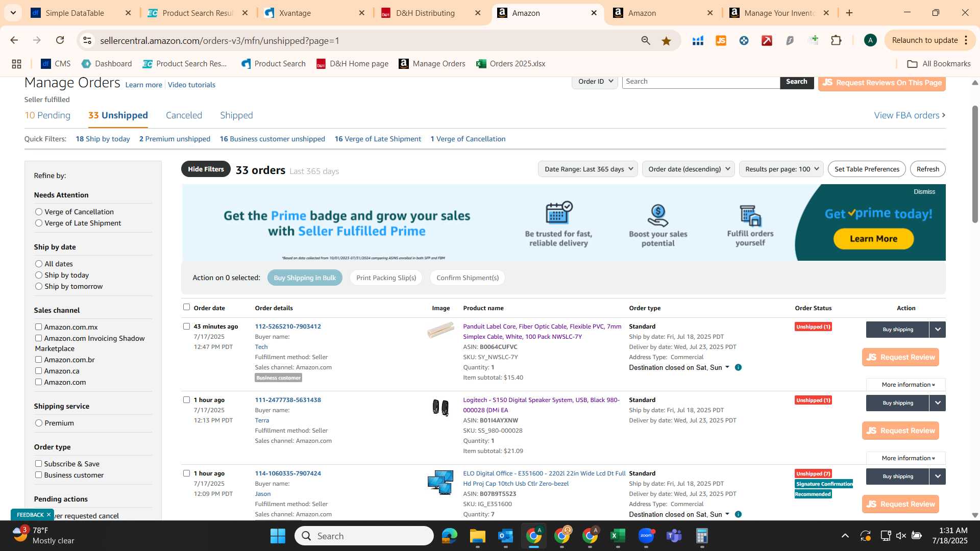Switch to the Simple DataTable browser tab
This screenshot has width=980, height=551.
tap(81, 13)
